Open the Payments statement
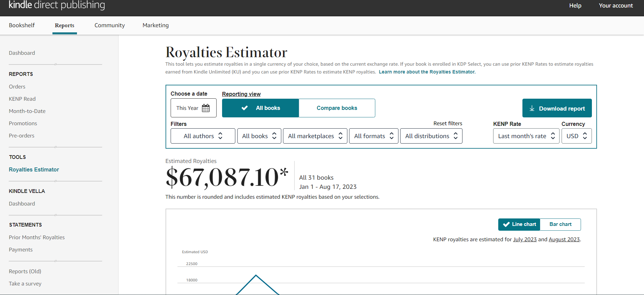Viewport: 644px width, 295px height. (21, 249)
